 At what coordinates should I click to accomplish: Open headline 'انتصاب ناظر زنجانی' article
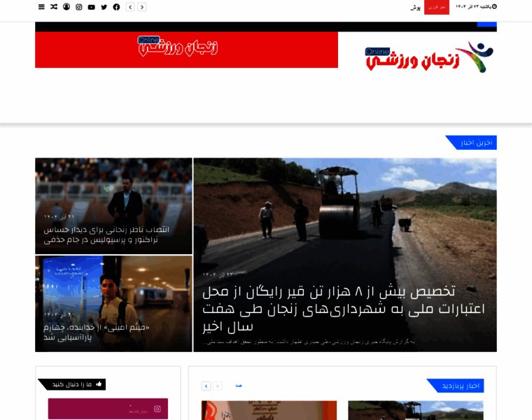coord(106,234)
